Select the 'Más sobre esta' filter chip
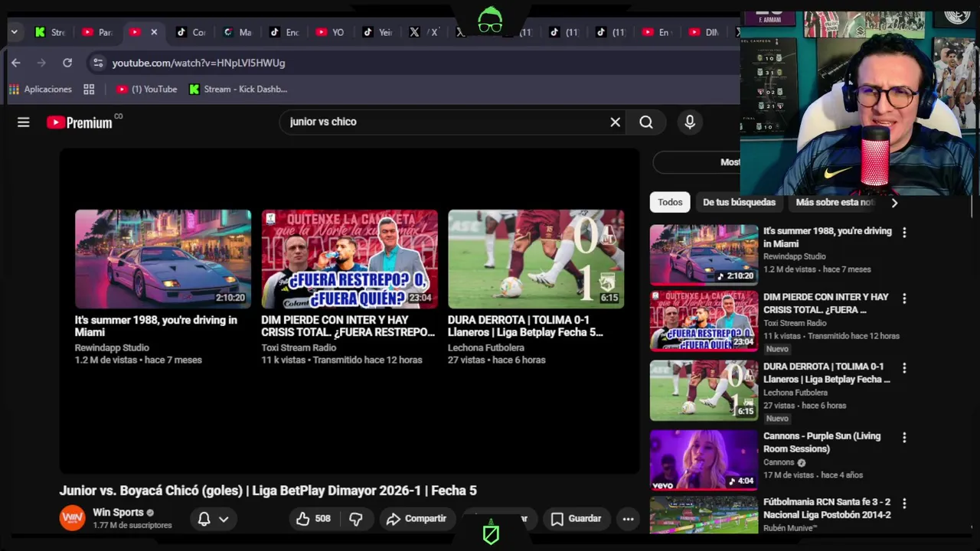This screenshot has width=980, height=551. coord(835,202)
